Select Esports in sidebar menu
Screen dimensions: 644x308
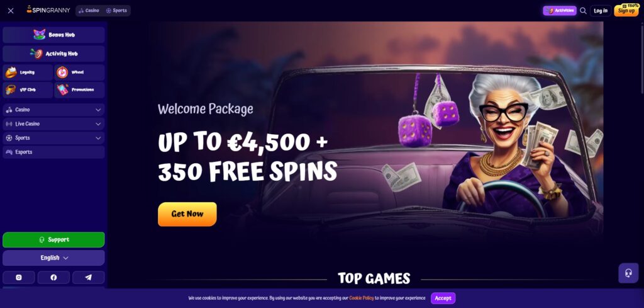pyautogui.click(x=53, y=152)
